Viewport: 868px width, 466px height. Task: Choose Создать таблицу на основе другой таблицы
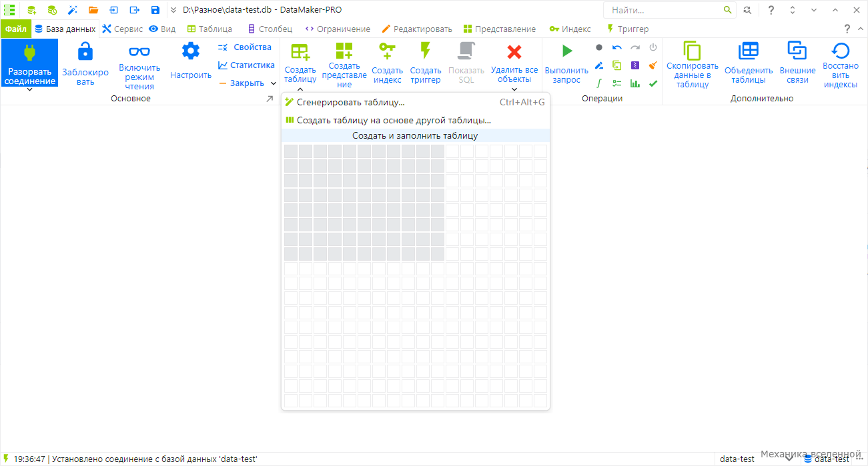415,121
